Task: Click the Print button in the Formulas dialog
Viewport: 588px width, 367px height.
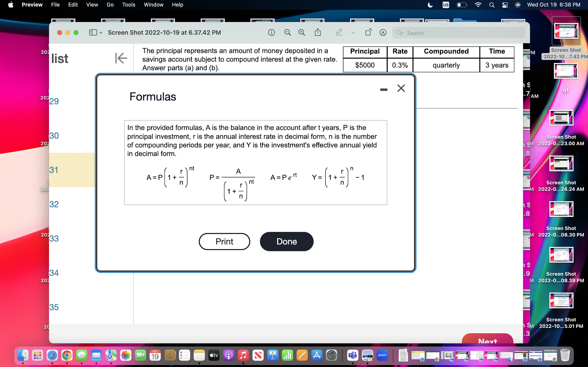Action: click(x=224, y=241)
